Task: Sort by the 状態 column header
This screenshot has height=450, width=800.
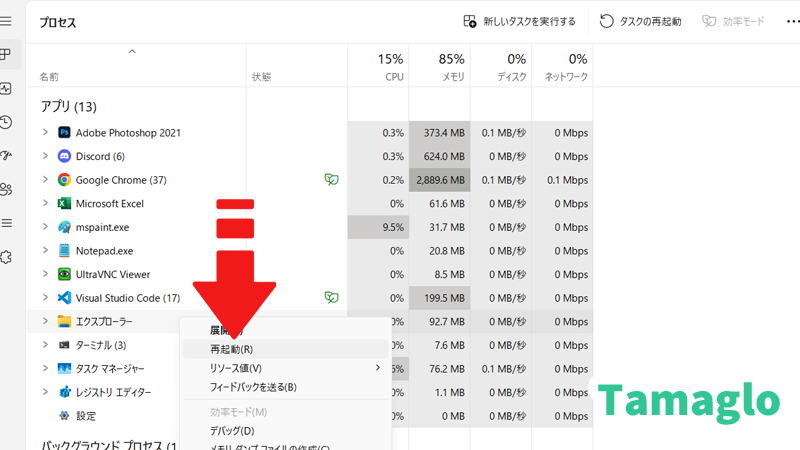Action: tap(297, 66)
